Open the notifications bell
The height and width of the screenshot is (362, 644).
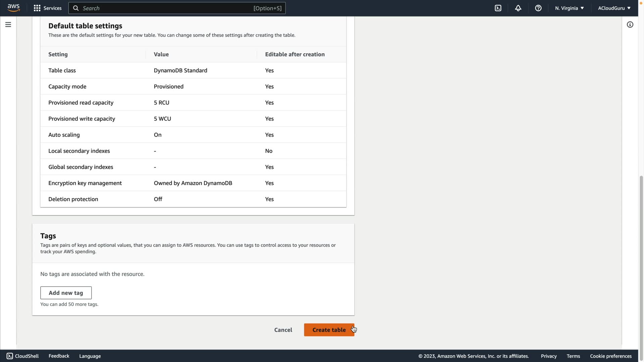click(518, 8)
